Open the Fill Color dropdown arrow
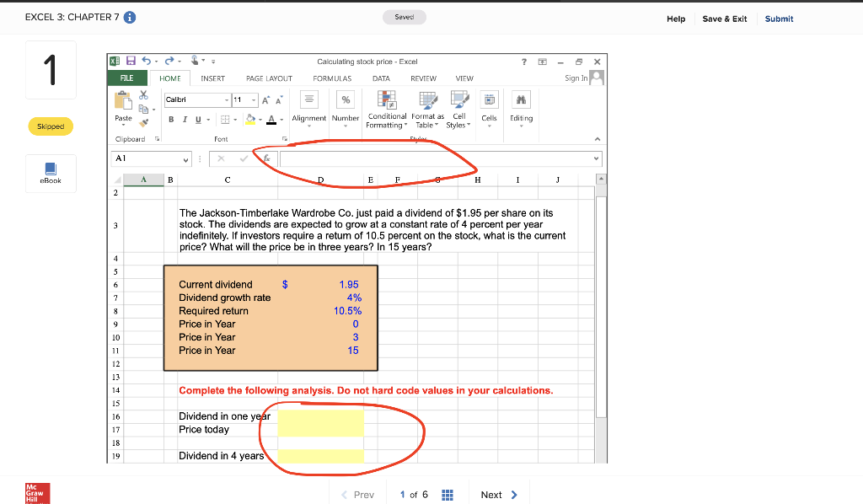Viewport: 863px width, 504px height. (x=260, y=119)
